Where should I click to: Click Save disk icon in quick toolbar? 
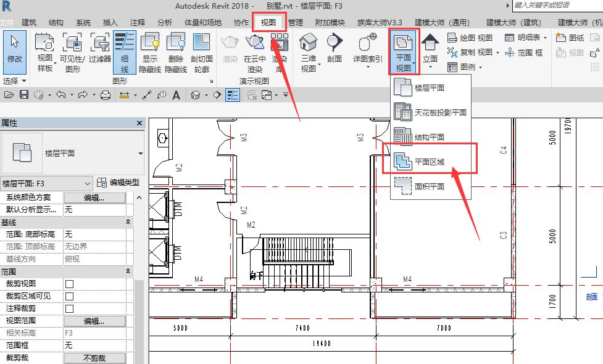(x=24, y=94)
